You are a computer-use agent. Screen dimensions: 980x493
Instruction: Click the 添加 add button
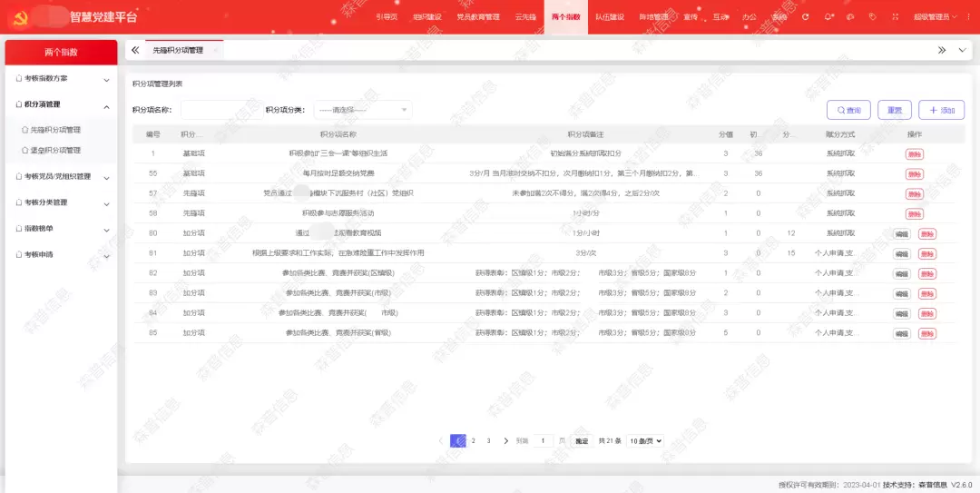tap(941, 110)
